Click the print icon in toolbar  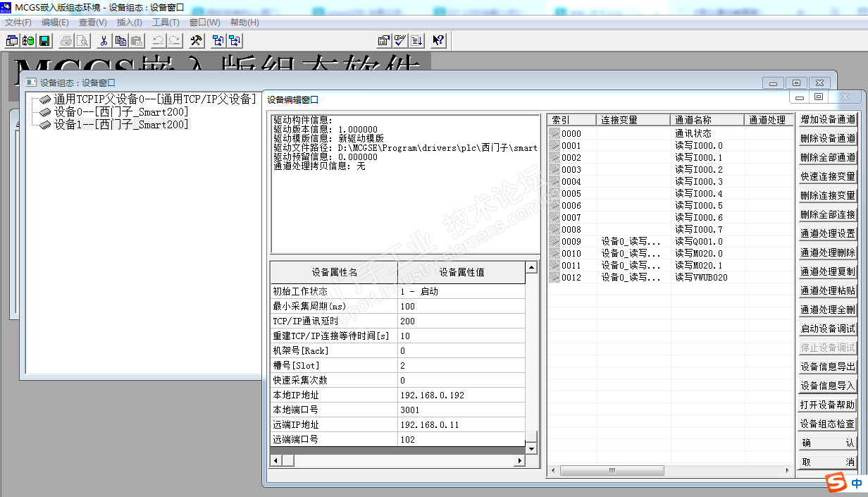click(66, 41)
